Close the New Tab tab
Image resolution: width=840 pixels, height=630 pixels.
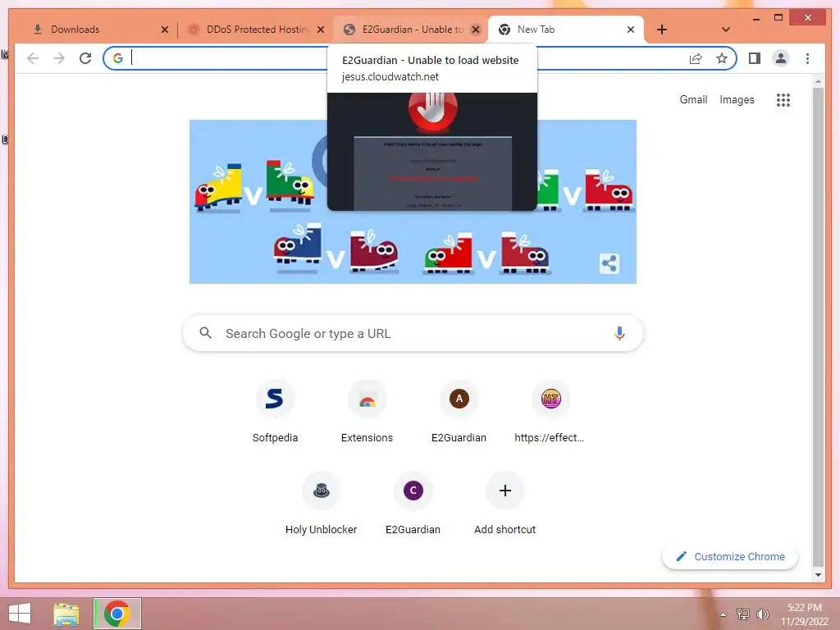click(631, 30)
